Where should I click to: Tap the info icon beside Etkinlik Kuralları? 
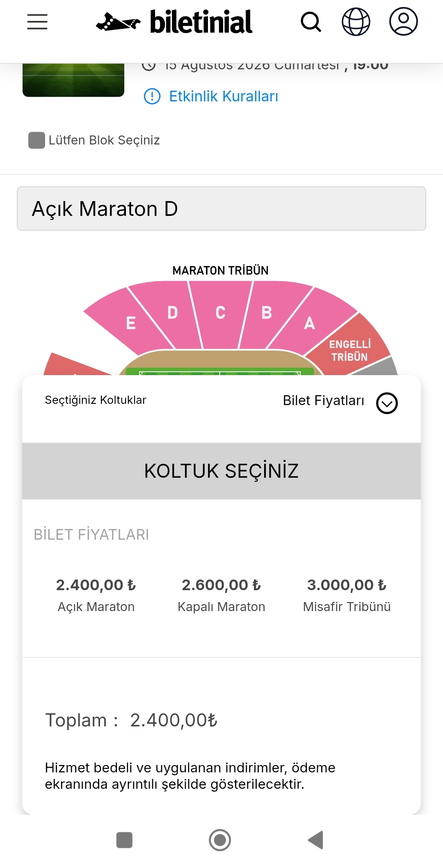pos(152,96)
